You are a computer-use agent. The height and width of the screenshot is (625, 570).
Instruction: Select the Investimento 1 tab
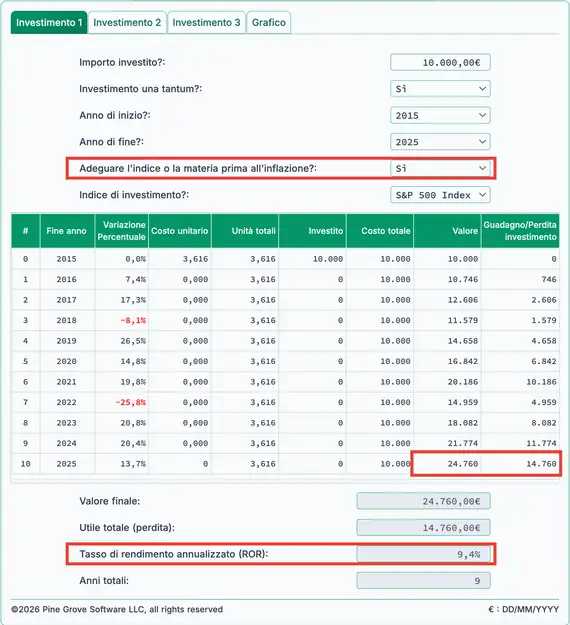click(49, 22)
